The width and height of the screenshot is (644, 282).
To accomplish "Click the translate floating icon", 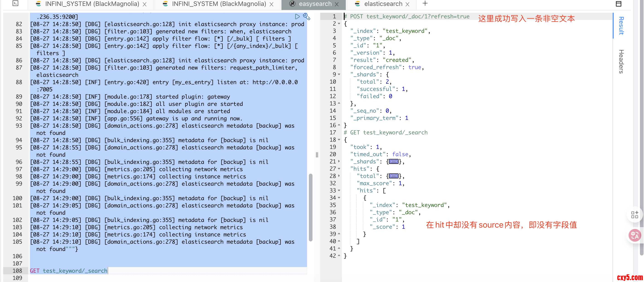I will click(634, 235).
